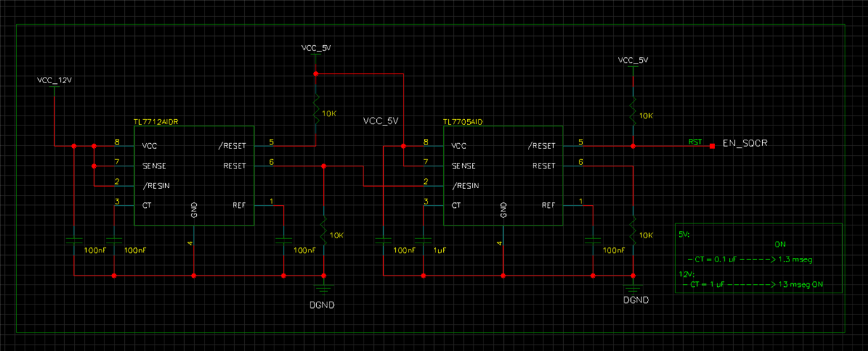Select the 100nF capacitor on TL7712AIDR CT pin
This screenshot has height=351, width=868.
pos(114,240)
